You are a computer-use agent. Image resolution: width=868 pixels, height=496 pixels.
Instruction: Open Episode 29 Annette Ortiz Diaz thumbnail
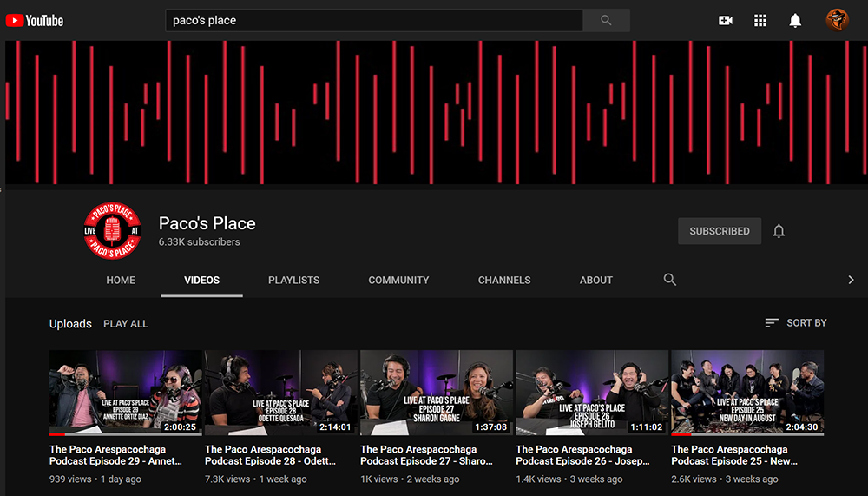point(126,393)
